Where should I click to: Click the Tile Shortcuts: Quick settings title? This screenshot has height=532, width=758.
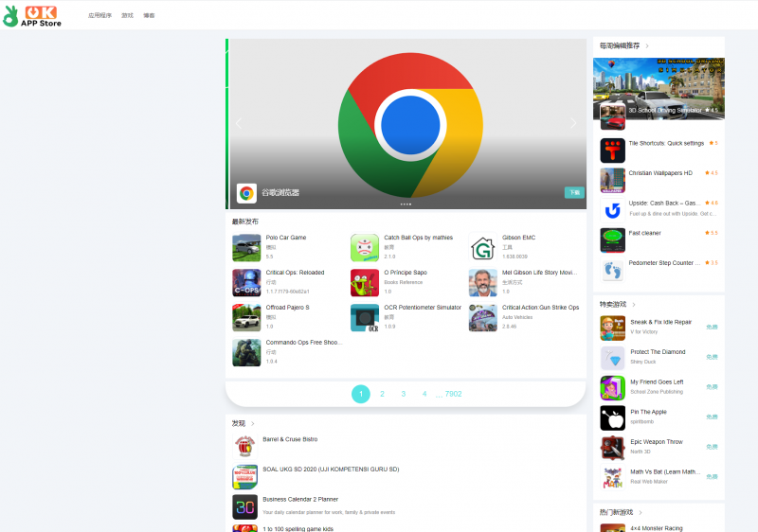(666, 143)
